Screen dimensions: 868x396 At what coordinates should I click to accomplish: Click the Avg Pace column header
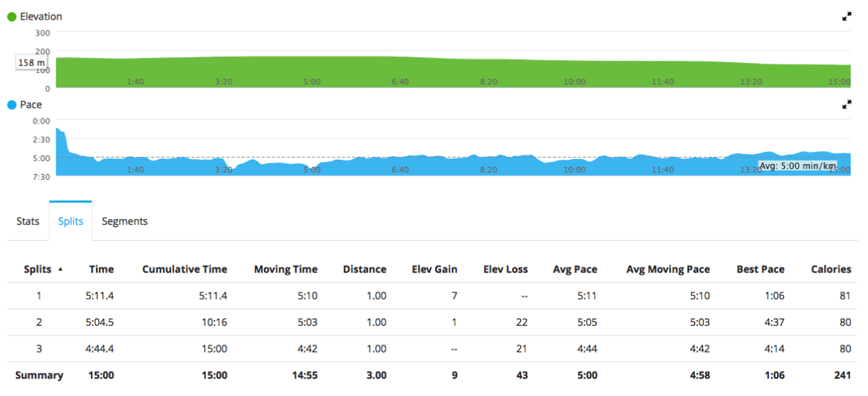[x=574, y=269]
